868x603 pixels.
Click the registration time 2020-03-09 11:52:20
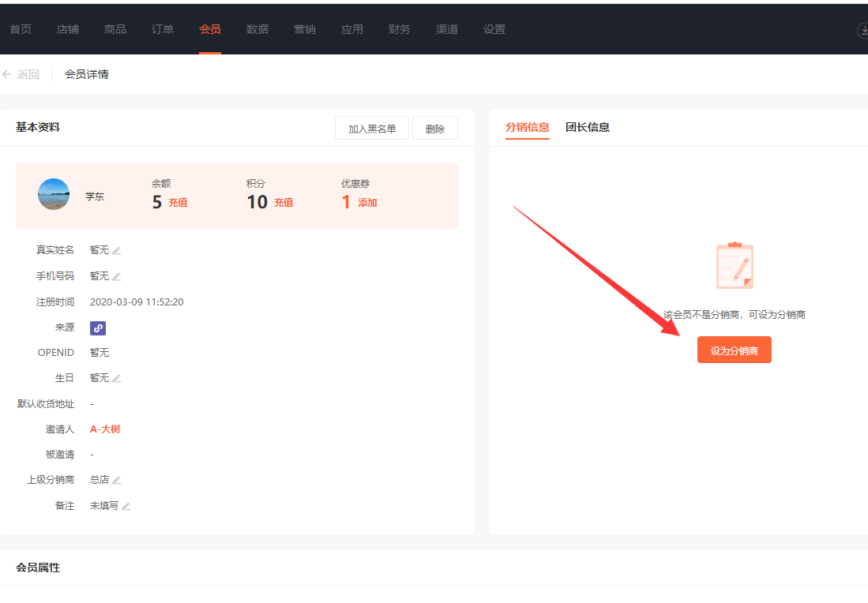pyautogui.click(x=137, y=302)
